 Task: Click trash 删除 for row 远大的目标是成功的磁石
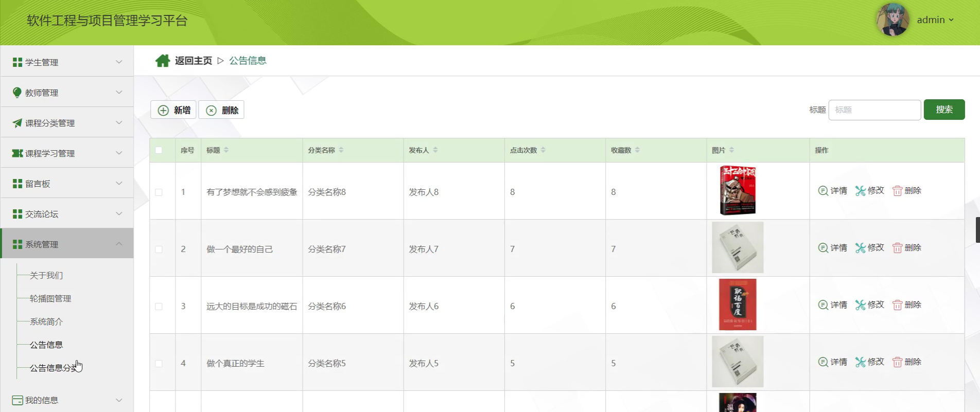pyautogui.click(x=906, y=305)
